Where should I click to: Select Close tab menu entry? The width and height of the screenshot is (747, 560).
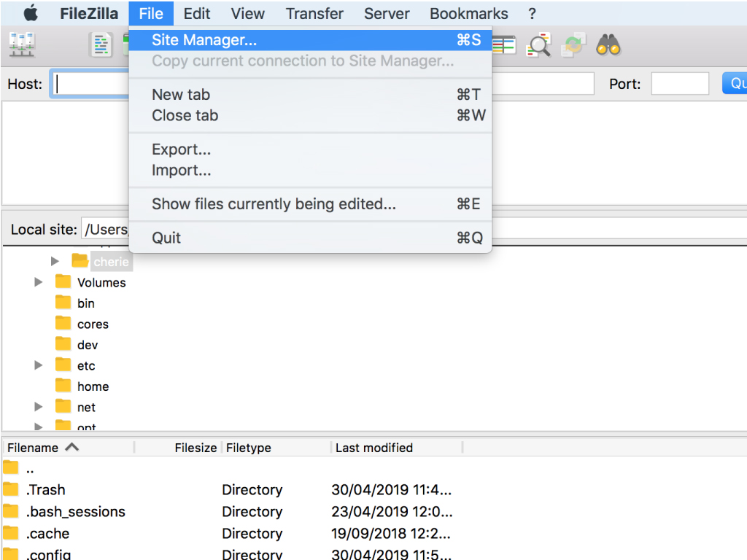(310, 115)
